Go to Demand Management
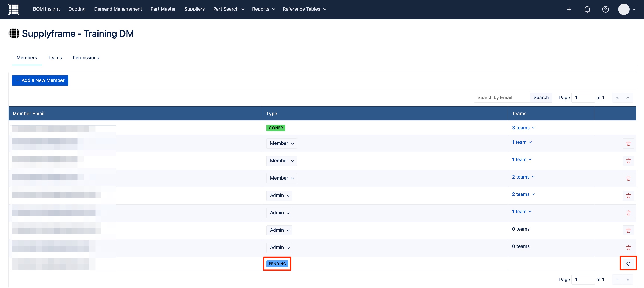This screenshot has width=644, height=288. (x=118, y=9)
